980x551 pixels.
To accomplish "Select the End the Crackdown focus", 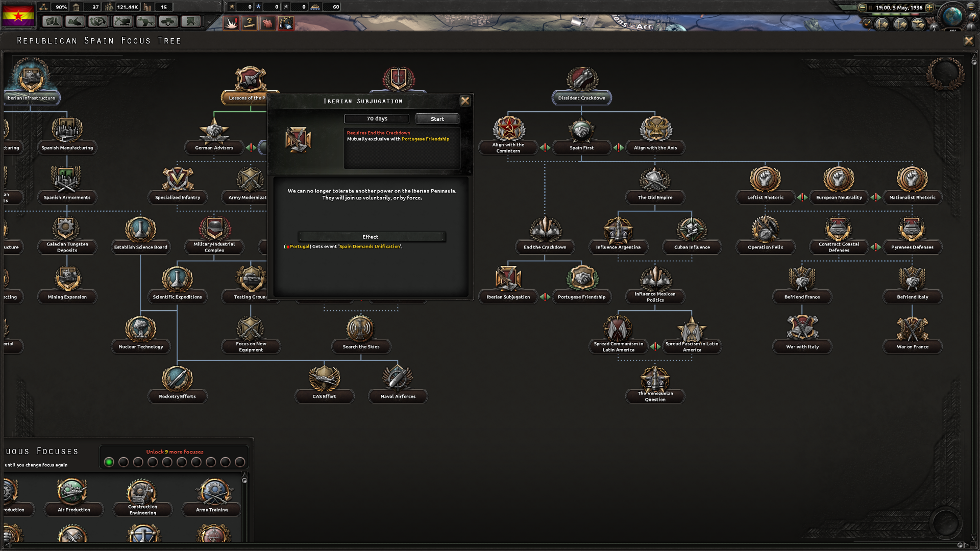I will [x=545, y=235].
